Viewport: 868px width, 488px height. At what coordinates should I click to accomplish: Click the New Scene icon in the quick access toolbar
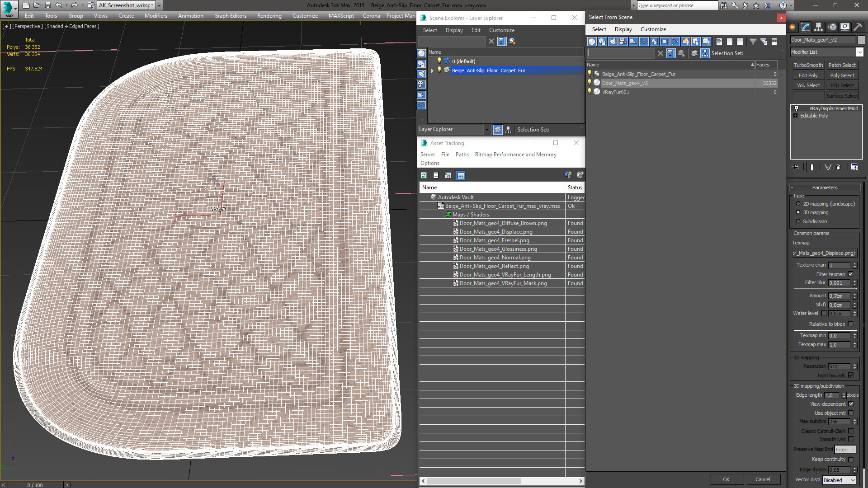tap(26, 5)
